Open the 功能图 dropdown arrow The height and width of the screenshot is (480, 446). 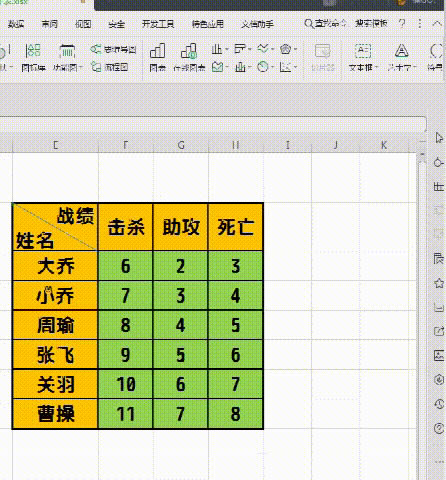click(x=80, y=68)
